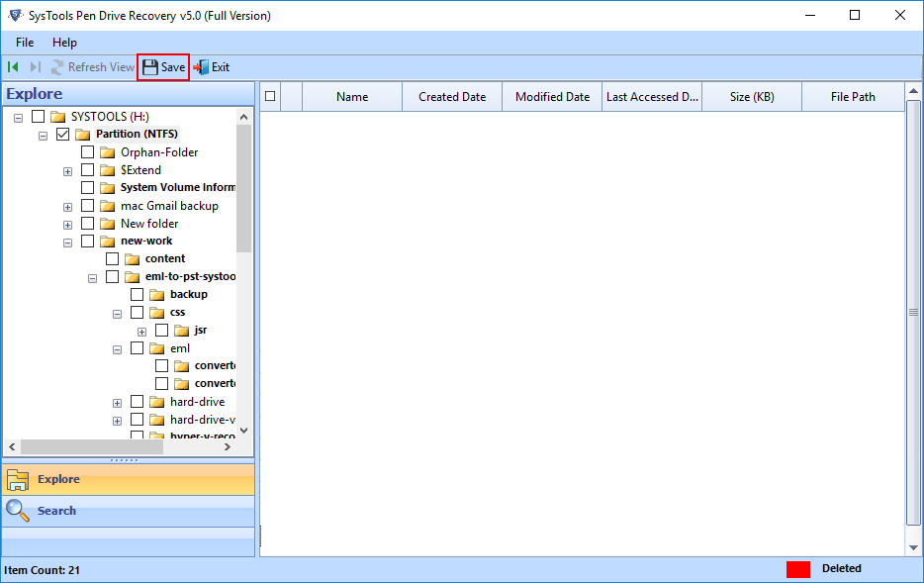Collapse the new-work folder node
924x583 pixels.
click(67, 241)
